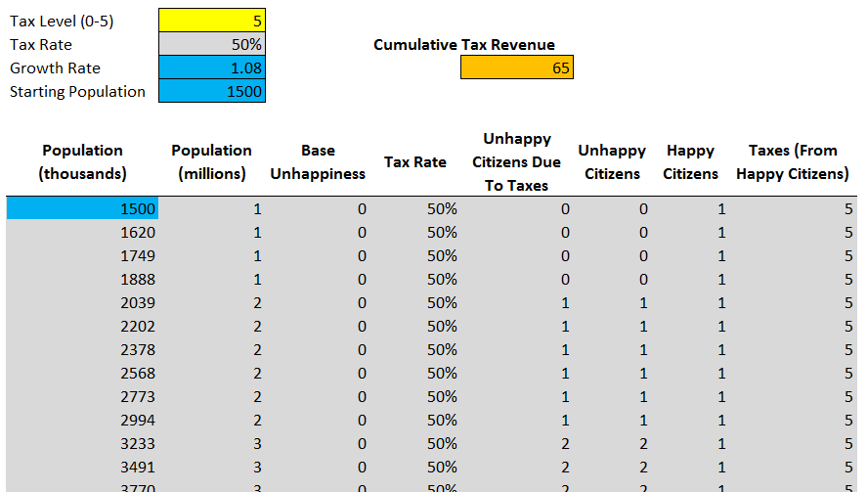Select population cell 1749
Viewport: 868px width, 492px height.
click(82, 255)
